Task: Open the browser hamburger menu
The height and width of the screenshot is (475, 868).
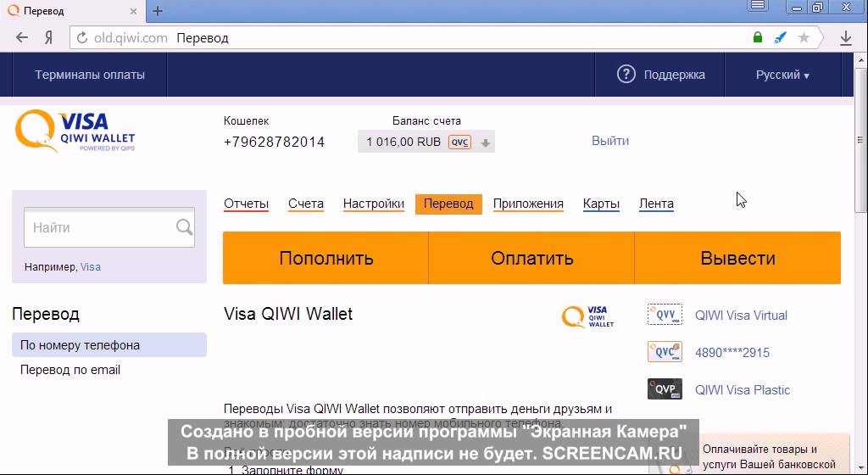Action: 758,6
